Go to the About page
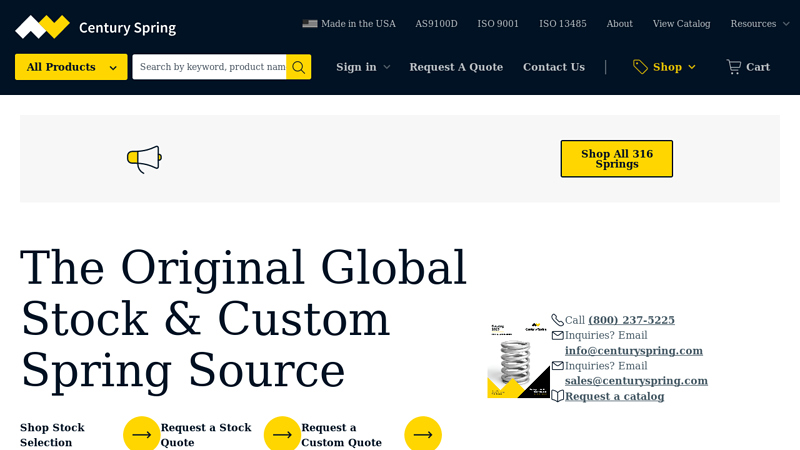The width and height of the screenshot is (800, 450). pyautogui.click(x=619, y=23)
